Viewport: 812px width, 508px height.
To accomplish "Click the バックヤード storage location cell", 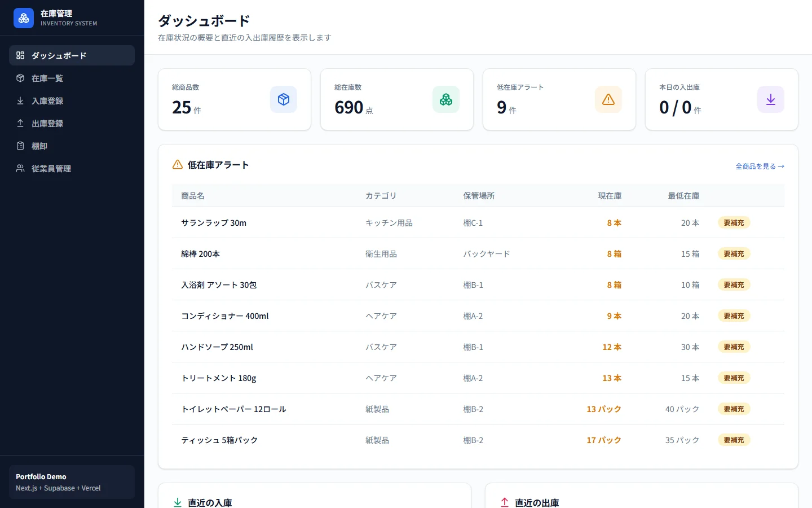I will click(487, 254).
